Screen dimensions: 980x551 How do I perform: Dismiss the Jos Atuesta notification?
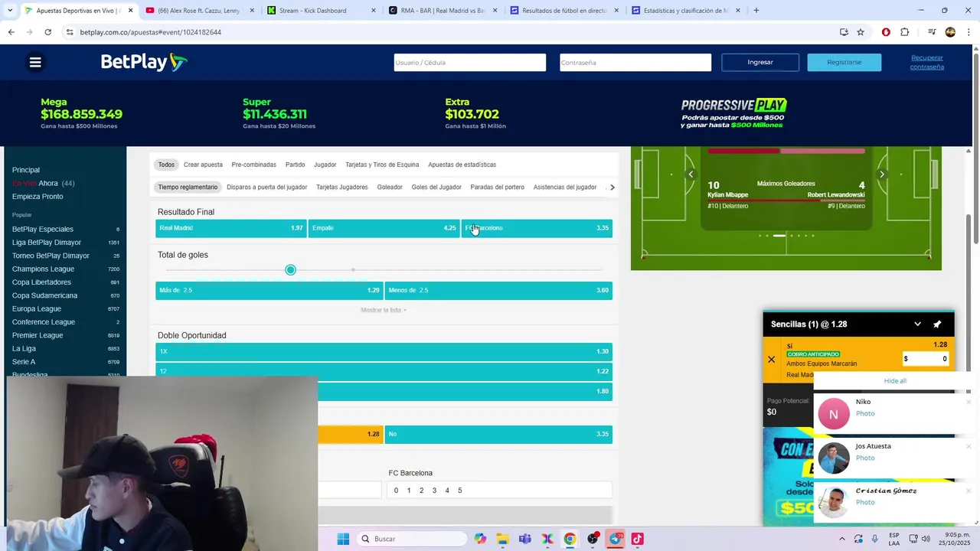pyautogui.click(x=969, y=446)
